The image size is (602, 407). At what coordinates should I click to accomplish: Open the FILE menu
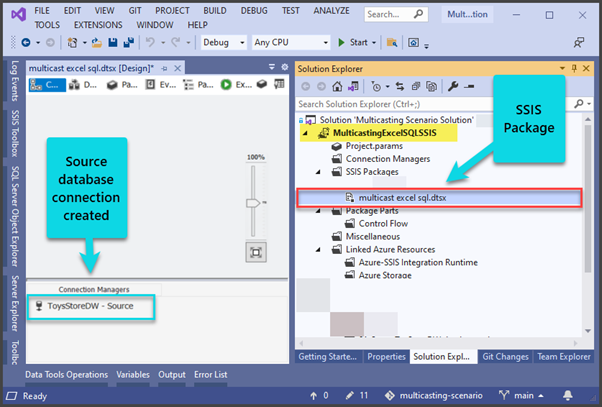pos(42,11)
